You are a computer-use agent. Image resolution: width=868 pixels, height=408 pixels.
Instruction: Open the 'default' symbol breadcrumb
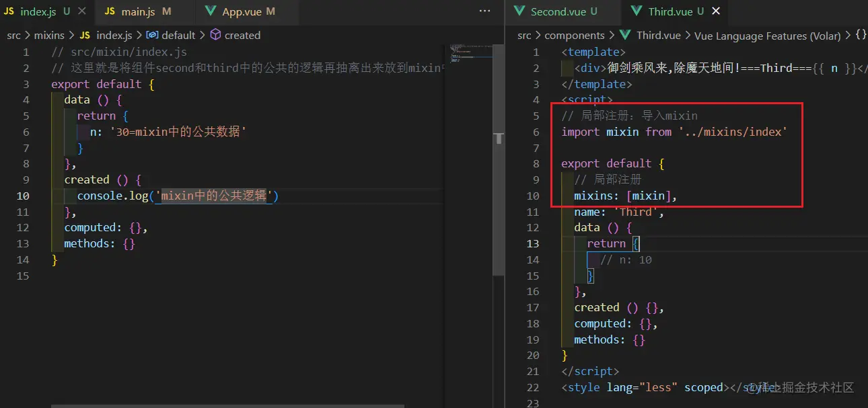click(x=178, y=35)
